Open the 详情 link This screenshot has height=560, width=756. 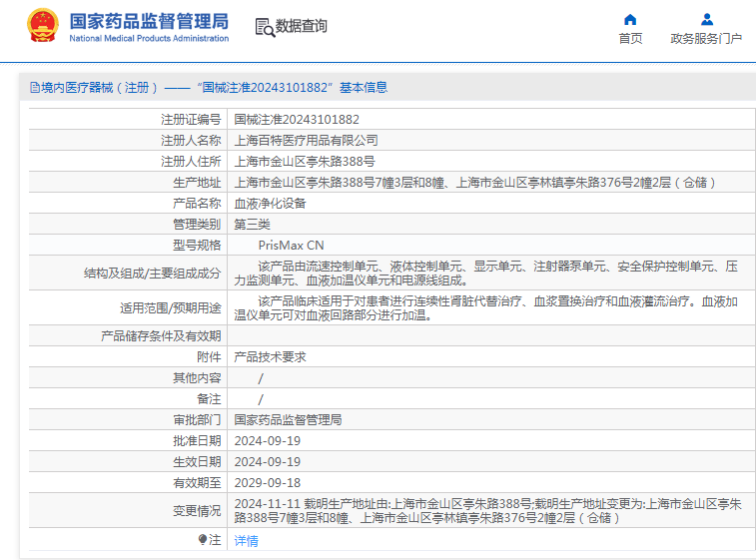[246, 541]
